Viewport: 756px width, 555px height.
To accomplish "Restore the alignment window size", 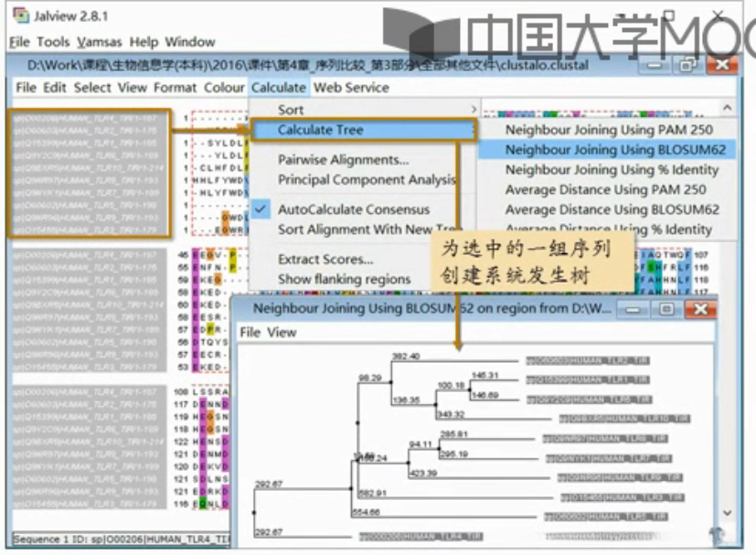I will [687, 64].
